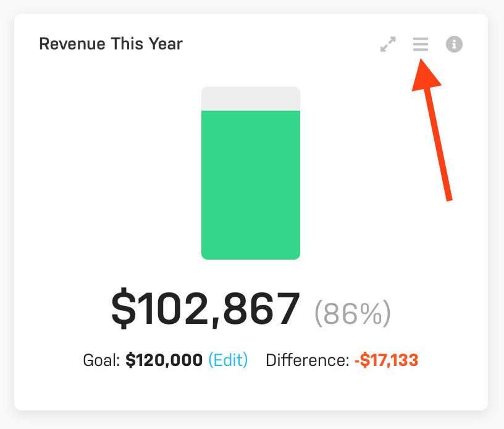Screen dimensions: 504x429
Task: Show widget info via the i icon
Action: (454, 44)
